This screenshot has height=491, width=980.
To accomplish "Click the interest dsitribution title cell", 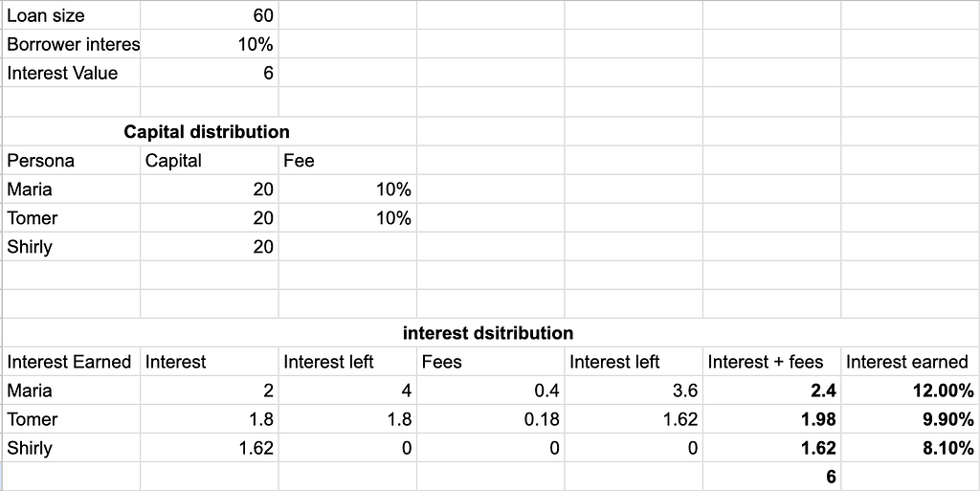I will tap(488, 333).
